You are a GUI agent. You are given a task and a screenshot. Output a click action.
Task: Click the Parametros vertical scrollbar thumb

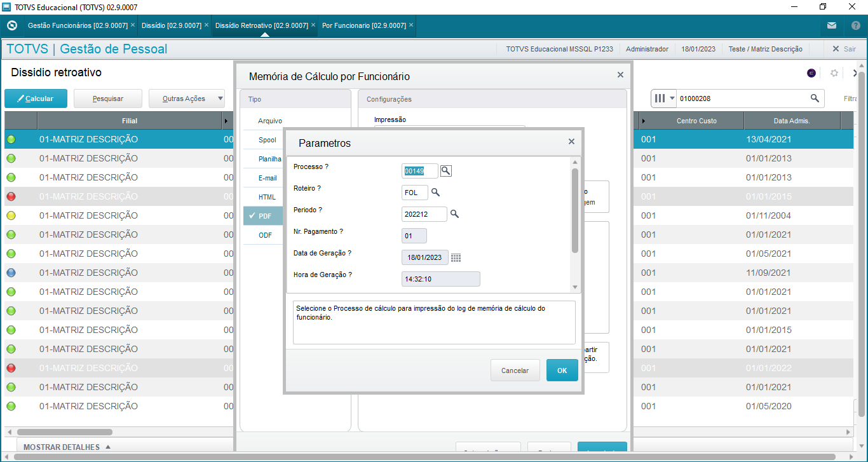[x=575, y=210]
